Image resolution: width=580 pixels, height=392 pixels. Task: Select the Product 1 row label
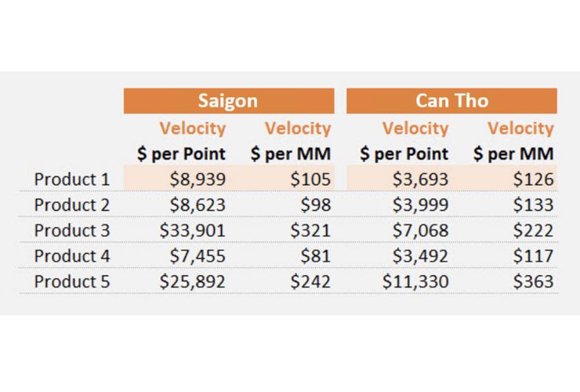(x=72, y=180)
